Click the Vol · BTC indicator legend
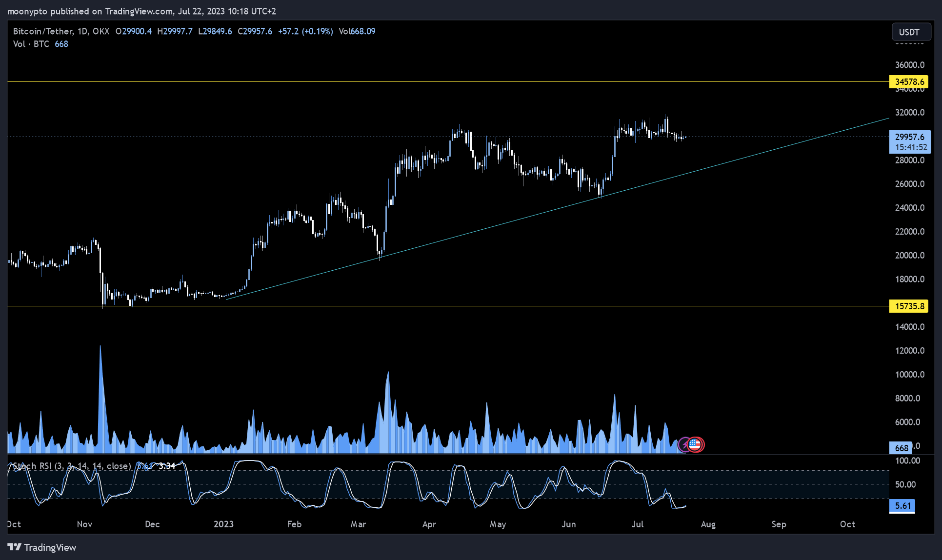 coord(31,44)
